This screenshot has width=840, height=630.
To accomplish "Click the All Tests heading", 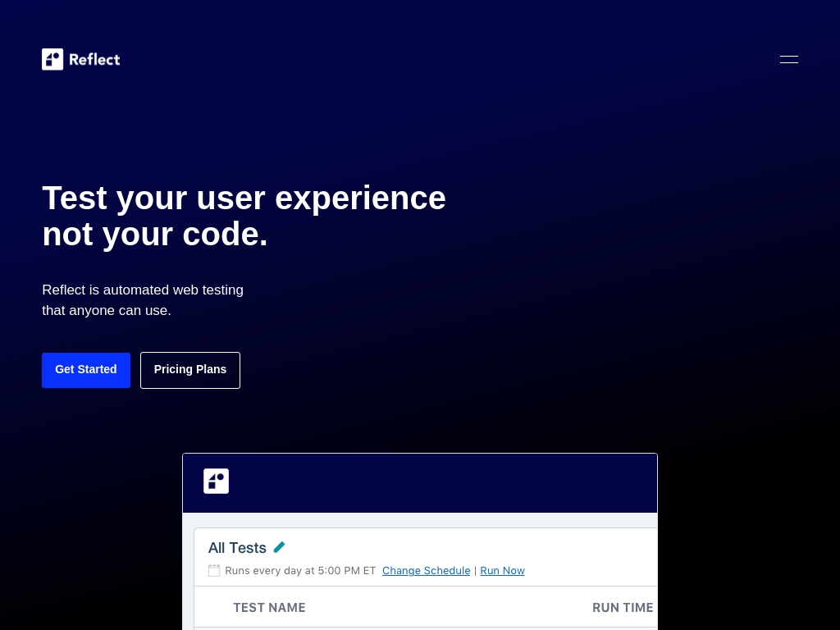I will [x=237, y=547].
